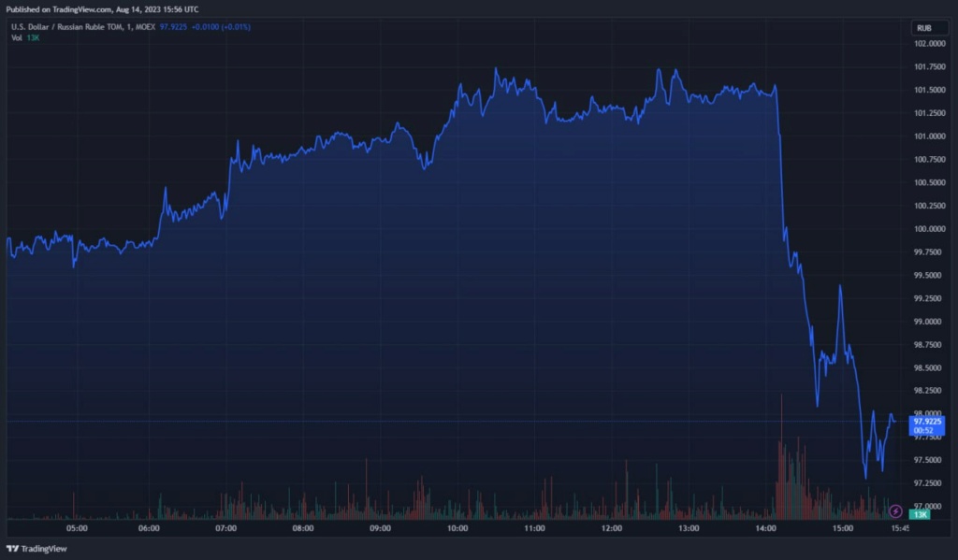958x560 pixels.
Task: Click the 12:00 time axis label
Action: pos(612,528)
